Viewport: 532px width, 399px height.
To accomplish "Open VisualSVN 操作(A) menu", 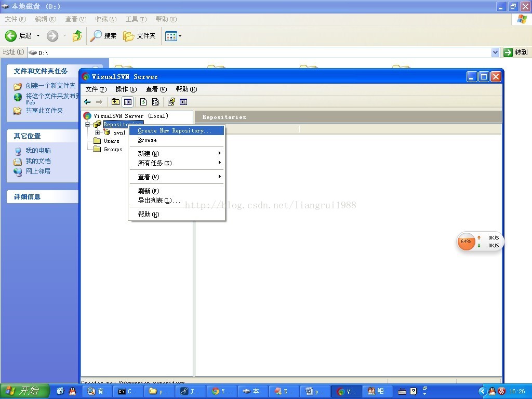I will pos(126,89).
